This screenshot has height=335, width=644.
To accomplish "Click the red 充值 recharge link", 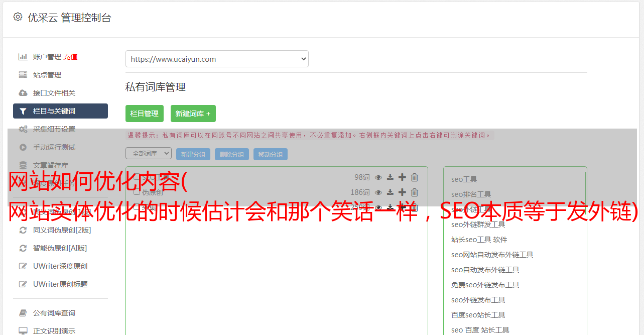I will coord(70,57).
